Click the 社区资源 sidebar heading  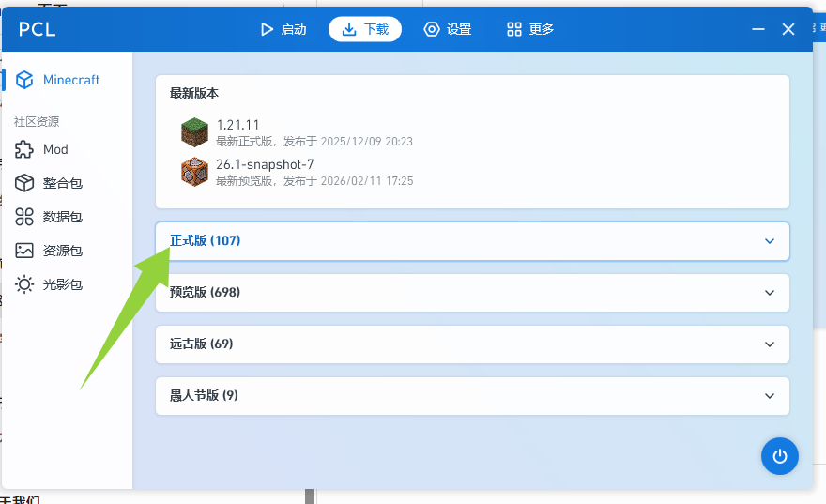click(x=37, y=122)
